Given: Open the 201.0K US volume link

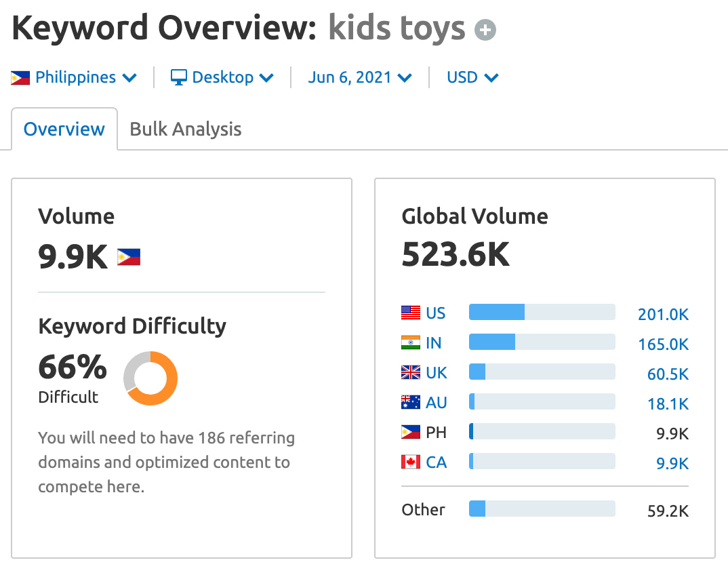Looking at the screenshot, I should [x=663, y=314].
